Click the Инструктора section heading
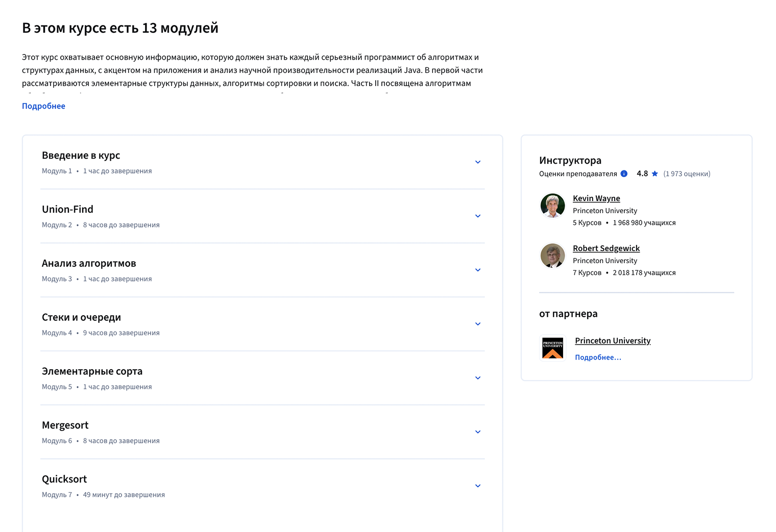This screenshot has height=532, width=776. (570, 160)
